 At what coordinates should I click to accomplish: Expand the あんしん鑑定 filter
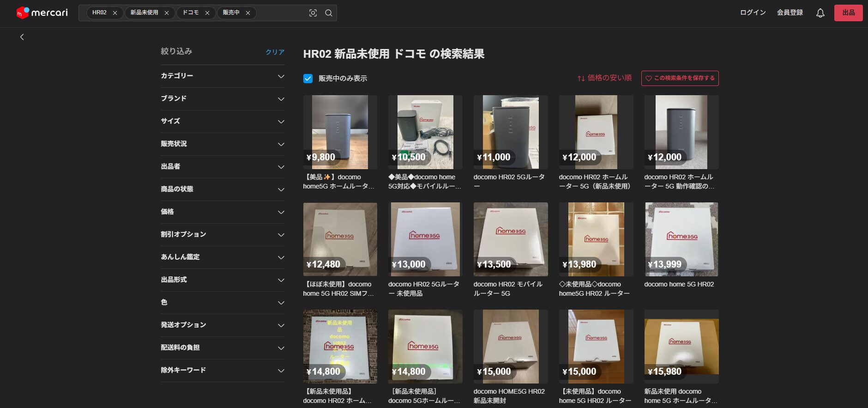[x=223, y=257]
